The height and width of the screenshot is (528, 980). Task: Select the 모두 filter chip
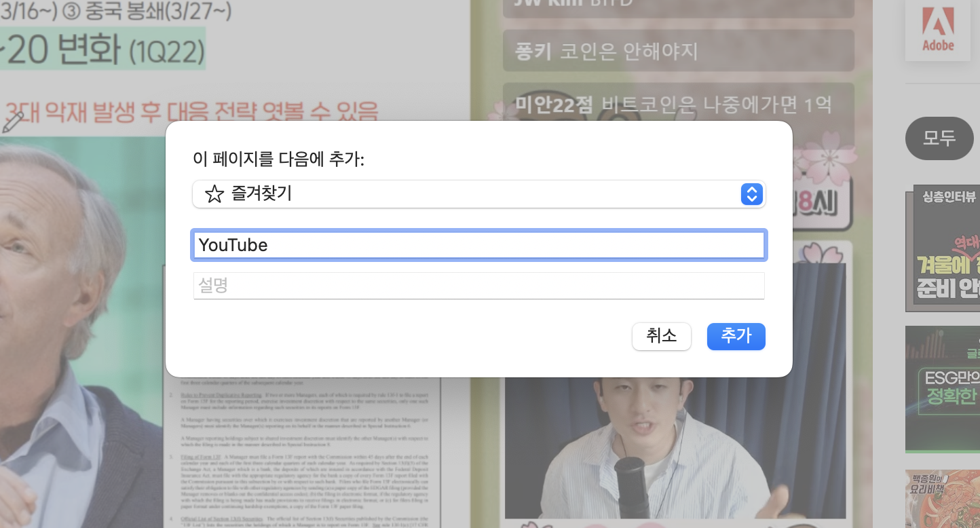939,138
